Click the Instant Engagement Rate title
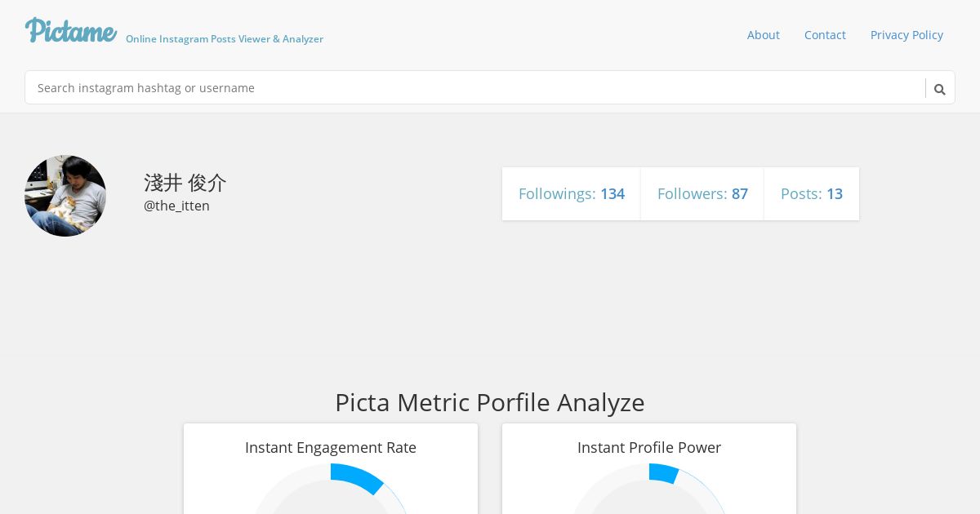Image resolution: width=980 pixels, height=514 pixels. (331, 448)
